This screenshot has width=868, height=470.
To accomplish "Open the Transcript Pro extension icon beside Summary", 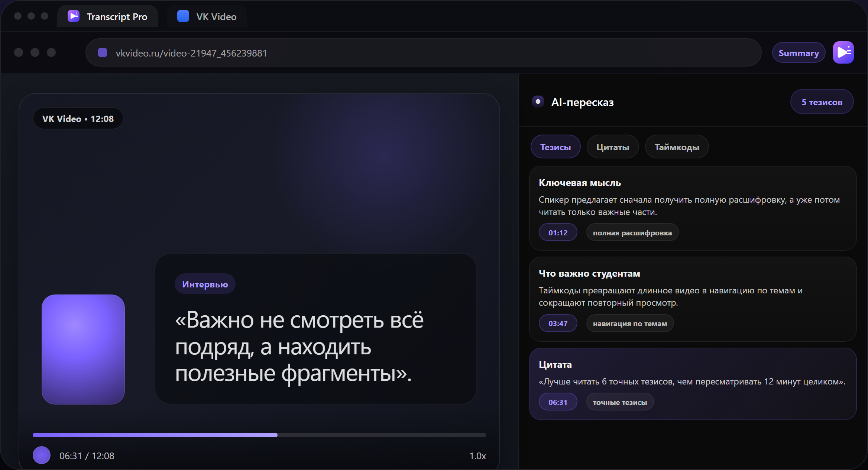I will [843, 52].
